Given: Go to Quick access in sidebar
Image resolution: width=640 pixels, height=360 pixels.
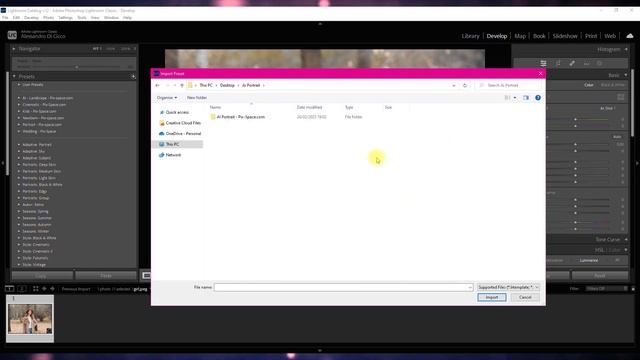Looking at the screenshot, I should (177, 112).
